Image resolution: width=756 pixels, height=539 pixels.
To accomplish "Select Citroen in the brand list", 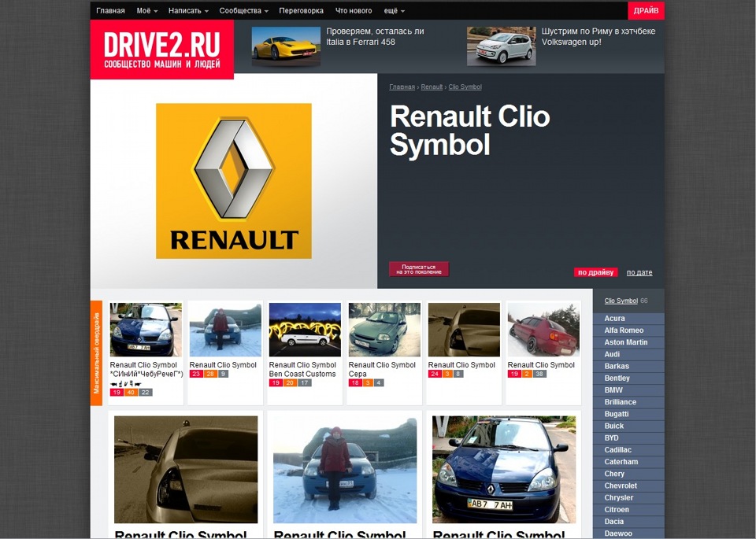I will [x=628, y=510].
